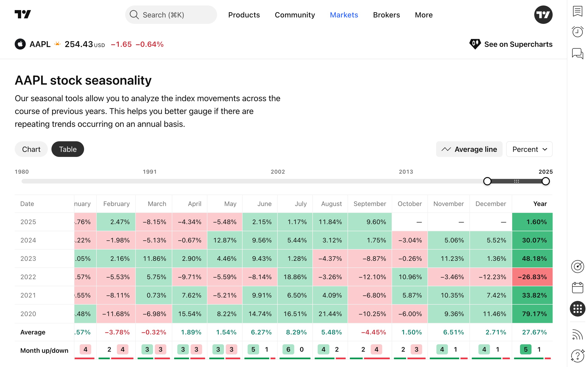Click the Search input field
588x367 pixels.
[x=171, y=15]
